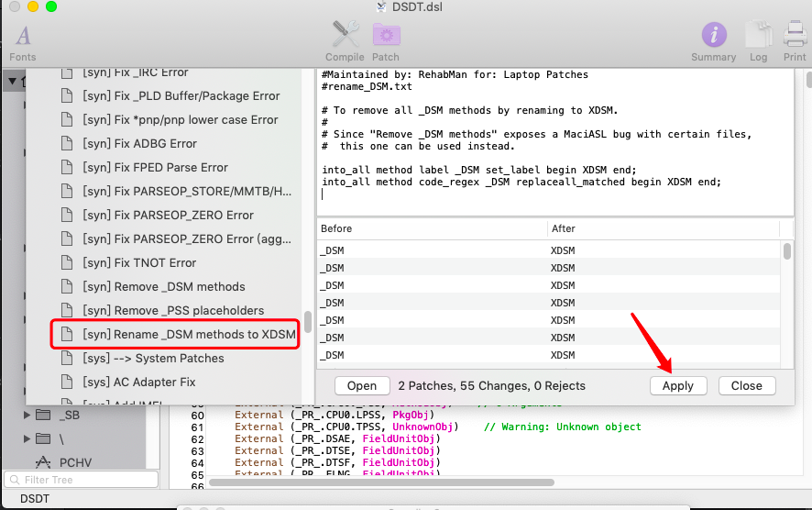
Task: Click the '#rename_DSM.txt' comment line
Action: tap(367, 86)
